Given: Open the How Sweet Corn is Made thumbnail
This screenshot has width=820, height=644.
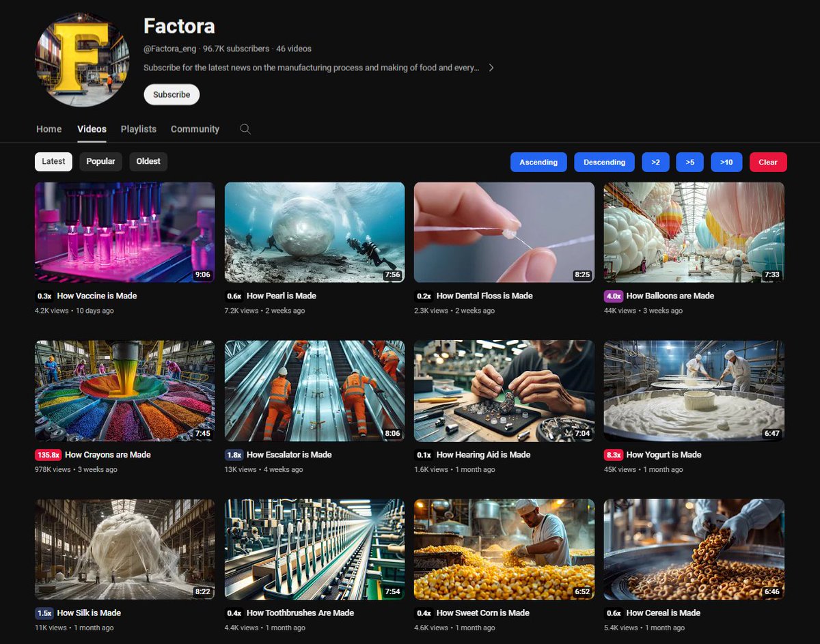Looking at the screenshot, I should 504,549.
